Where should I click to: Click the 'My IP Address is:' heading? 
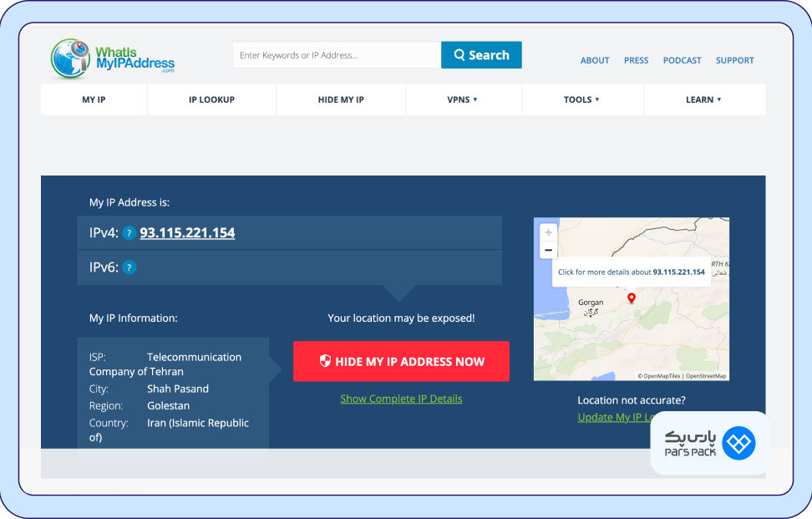(129, 202)
